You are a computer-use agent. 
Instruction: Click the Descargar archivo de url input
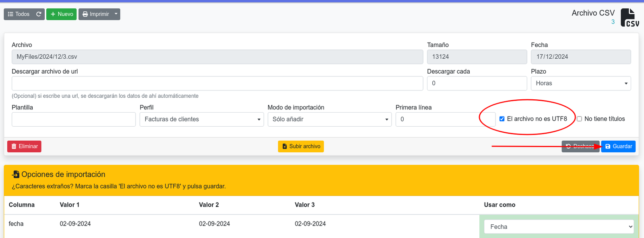pyautogui.click(x=217, y=83)
